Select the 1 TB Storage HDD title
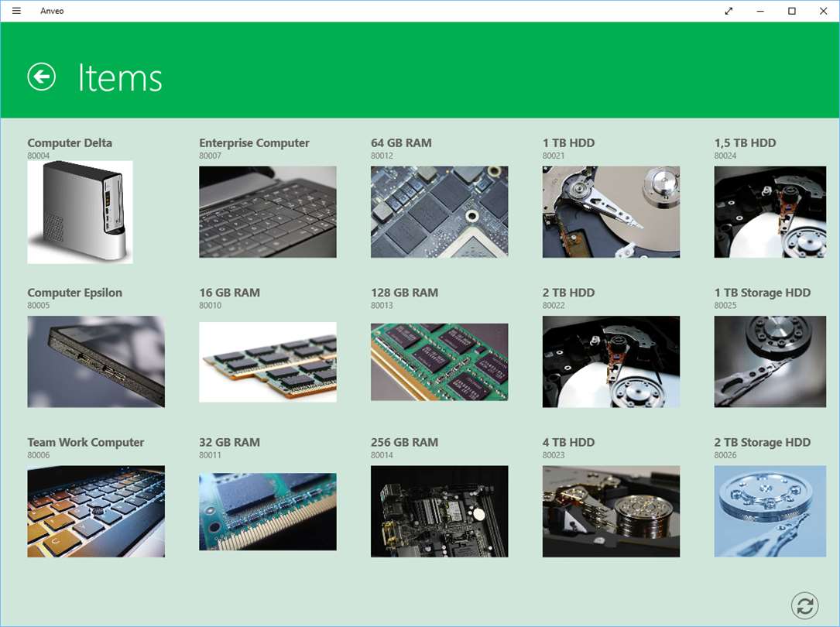The height and width of the screenshot is (627, 840). pos(763,293)
